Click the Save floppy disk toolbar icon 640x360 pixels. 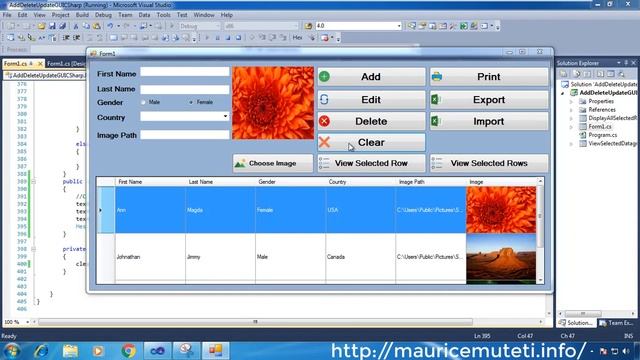pyautogui.click(x=52, y=26)
